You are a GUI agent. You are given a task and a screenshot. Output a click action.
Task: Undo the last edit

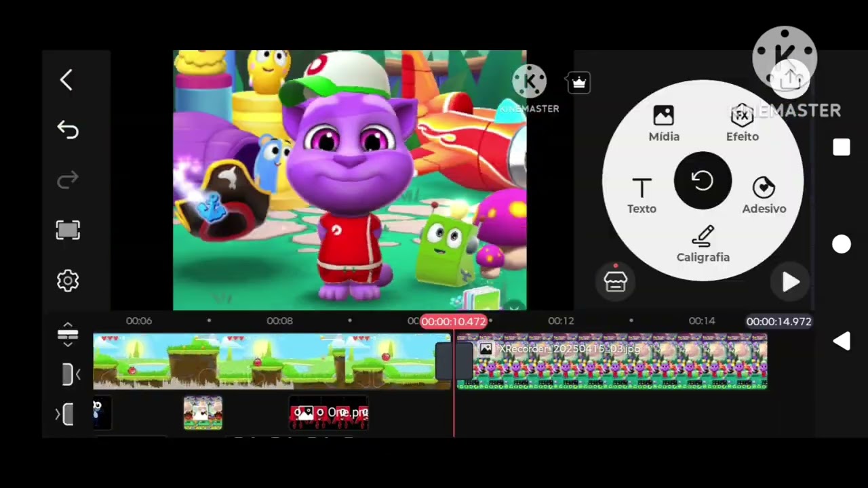[x=68, y=129]
